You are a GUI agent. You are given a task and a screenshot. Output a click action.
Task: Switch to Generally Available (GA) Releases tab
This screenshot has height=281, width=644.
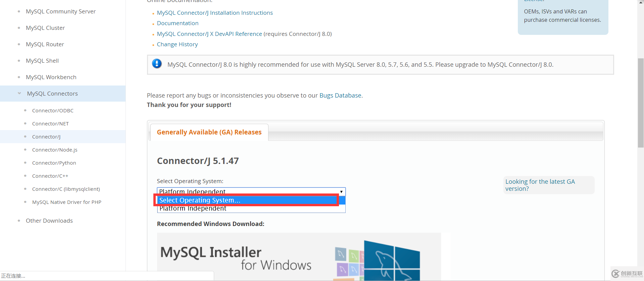click(x=209, y=132)
